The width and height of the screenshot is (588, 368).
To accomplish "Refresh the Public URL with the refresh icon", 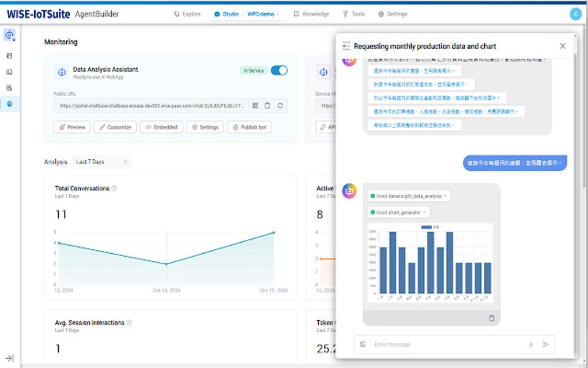I will (x=280, y=106).
